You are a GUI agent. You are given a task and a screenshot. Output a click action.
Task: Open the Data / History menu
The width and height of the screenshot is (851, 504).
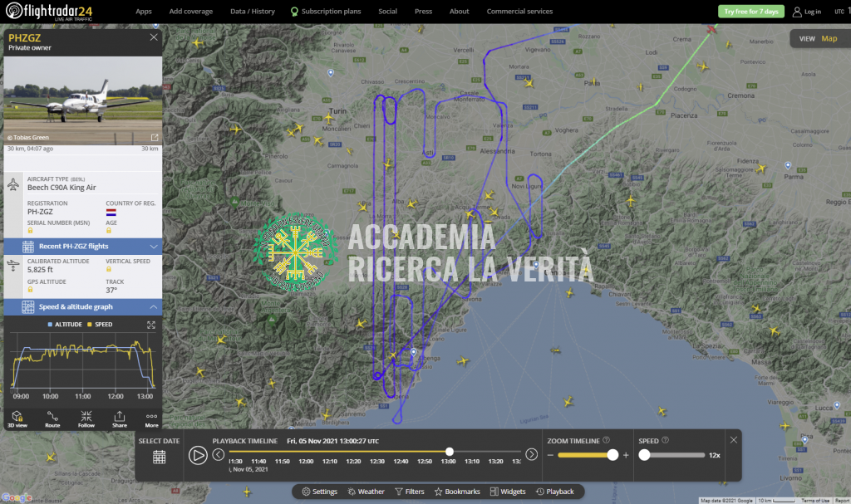[252, 12]
